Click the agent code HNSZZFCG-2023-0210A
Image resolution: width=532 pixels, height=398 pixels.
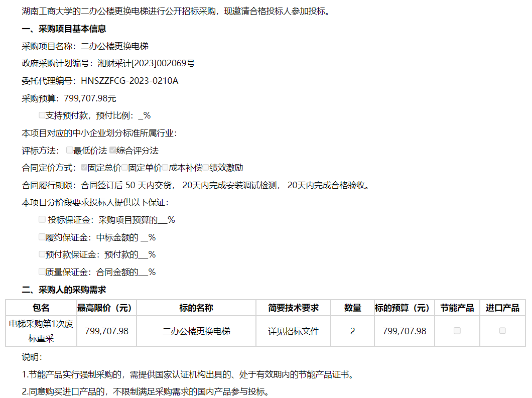point(129,80)
